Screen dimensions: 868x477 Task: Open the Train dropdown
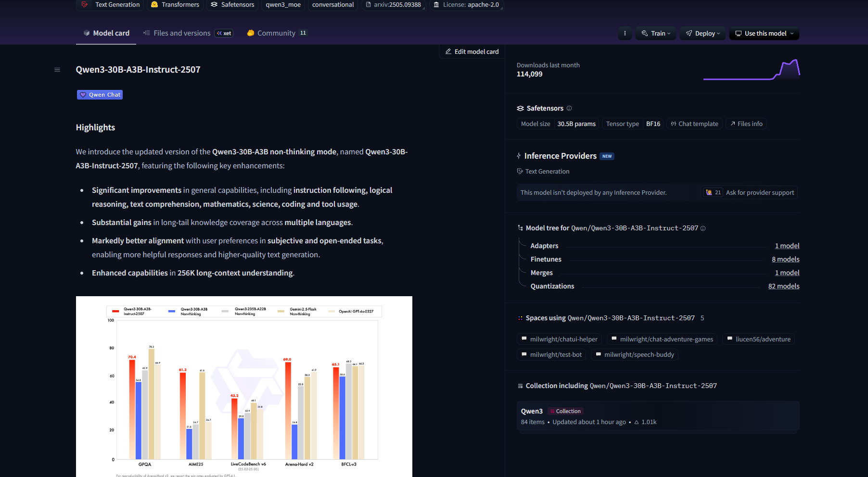(x=656, y=34)
